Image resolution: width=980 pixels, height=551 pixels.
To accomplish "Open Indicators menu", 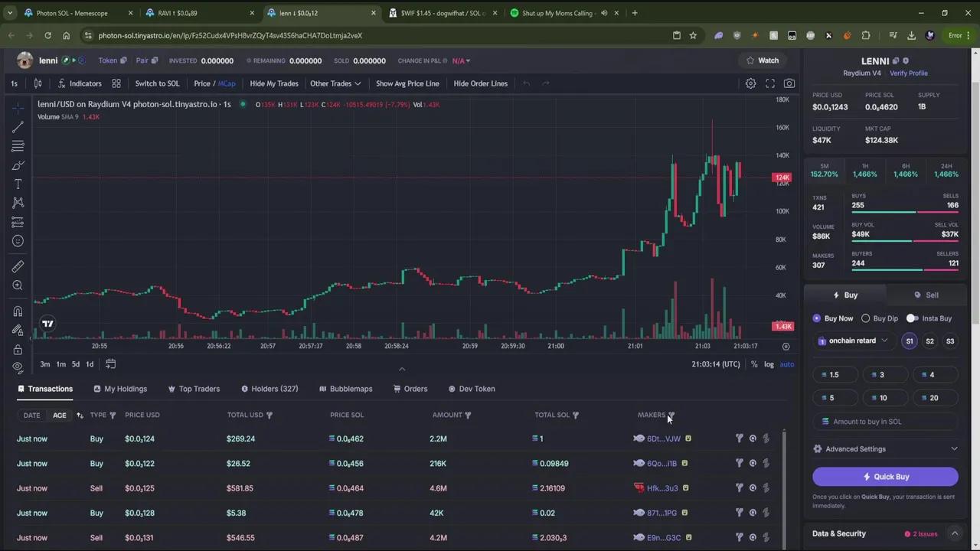I will point(79,83).
